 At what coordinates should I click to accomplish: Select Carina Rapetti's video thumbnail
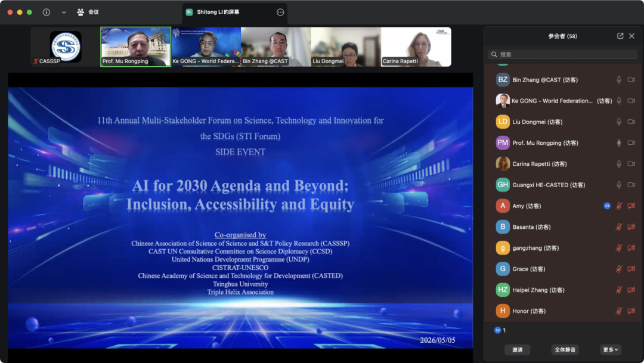(416, 47)
